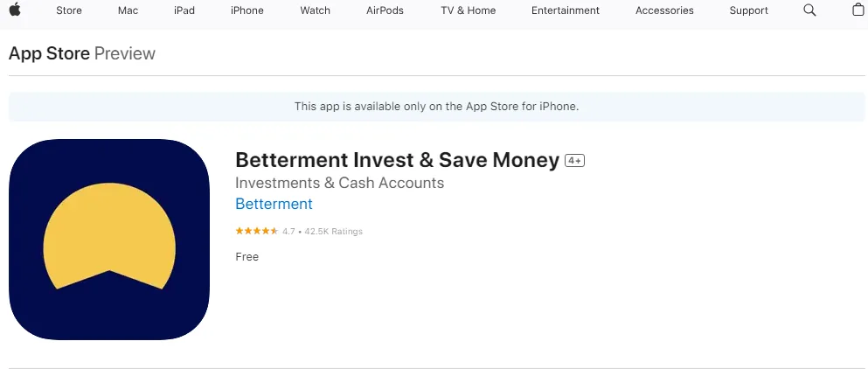
Task: Click the 4+ age rating badge
Action: 574,161
